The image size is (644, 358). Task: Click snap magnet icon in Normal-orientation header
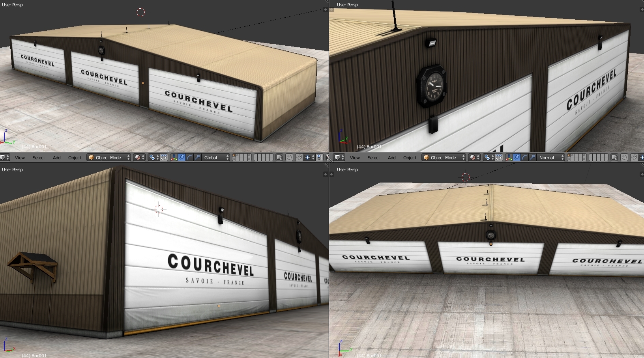tap(634, 157)
